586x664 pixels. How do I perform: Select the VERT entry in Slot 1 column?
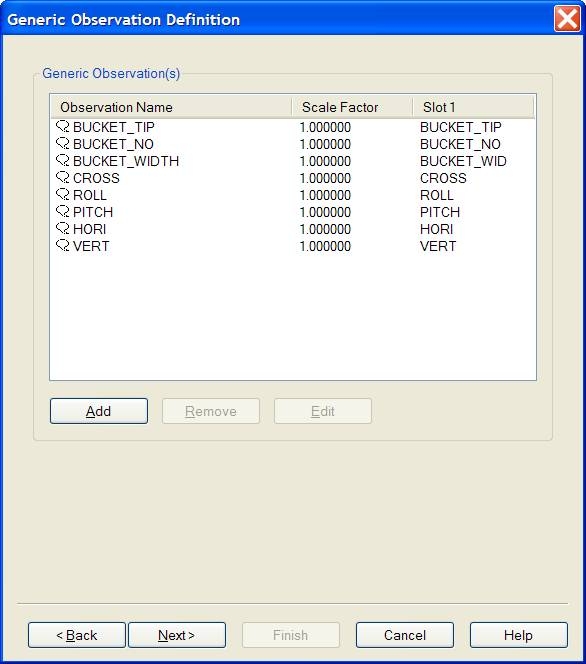[x=438, y=246]
